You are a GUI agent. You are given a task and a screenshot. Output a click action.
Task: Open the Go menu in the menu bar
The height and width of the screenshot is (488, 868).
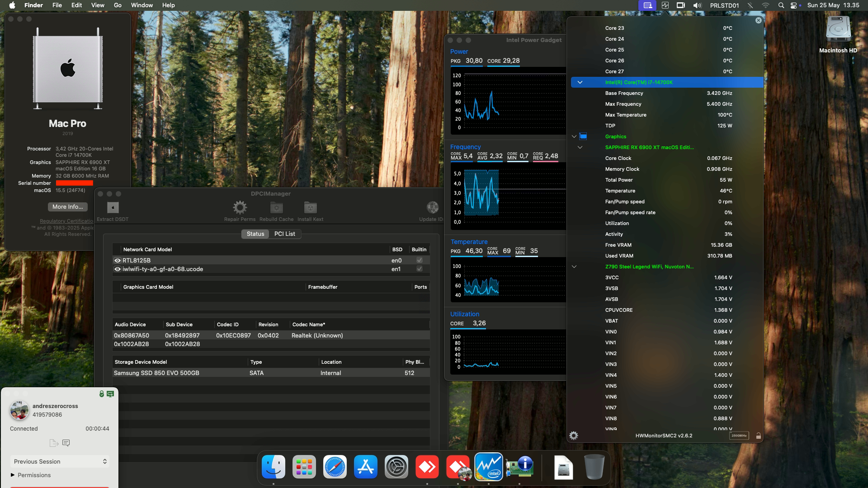click(117, 5)
